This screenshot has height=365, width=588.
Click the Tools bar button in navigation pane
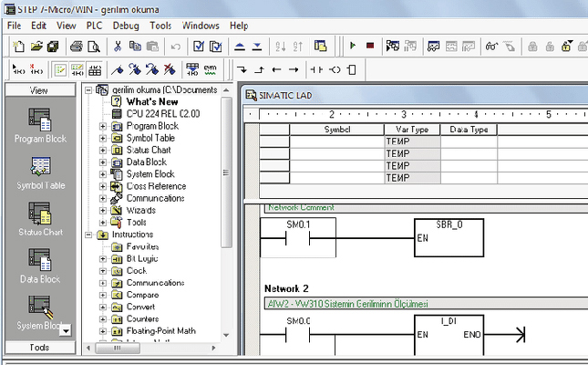click(39, 348)
